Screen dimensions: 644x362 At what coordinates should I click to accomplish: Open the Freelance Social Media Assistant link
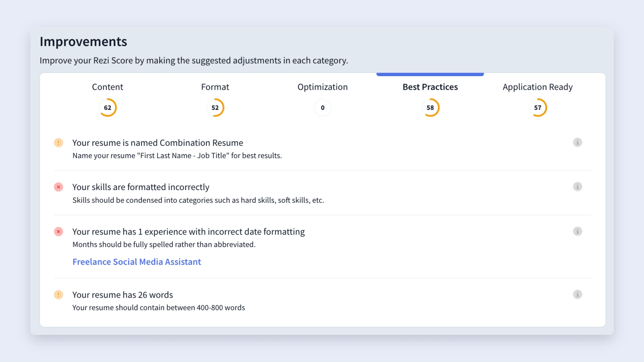click(137, 262)
